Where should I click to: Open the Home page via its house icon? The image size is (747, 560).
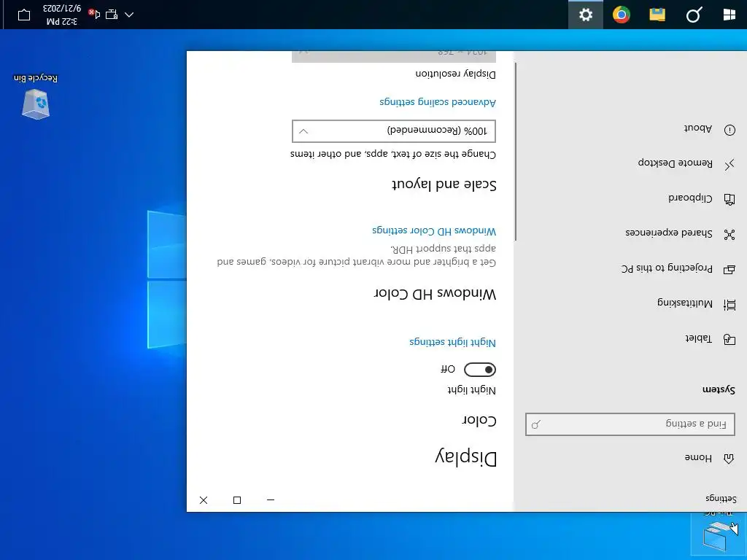729,459
